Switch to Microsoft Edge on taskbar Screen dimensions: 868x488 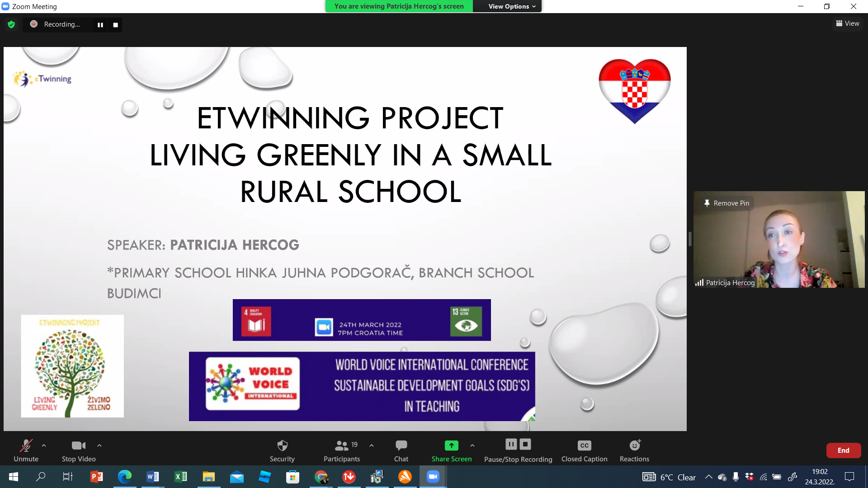pyautogui.click(x=124, y=477)
